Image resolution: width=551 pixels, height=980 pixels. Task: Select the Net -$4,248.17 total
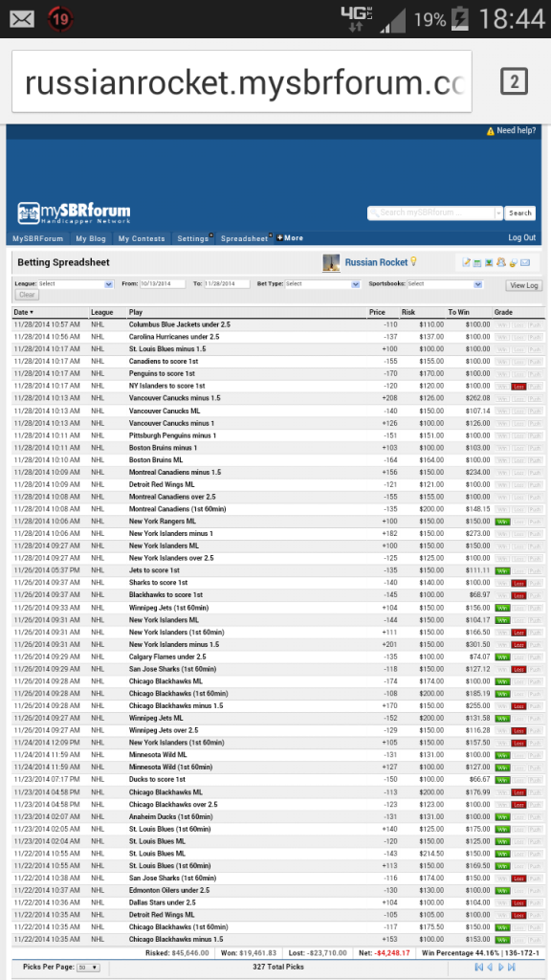(x=385, y=953)
